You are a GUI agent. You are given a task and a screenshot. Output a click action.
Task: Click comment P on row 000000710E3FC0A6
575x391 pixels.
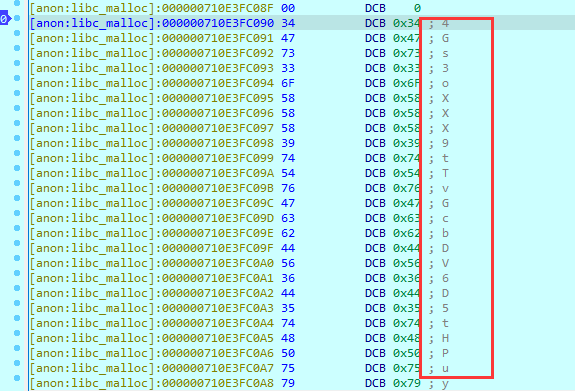tap(445, 353)
